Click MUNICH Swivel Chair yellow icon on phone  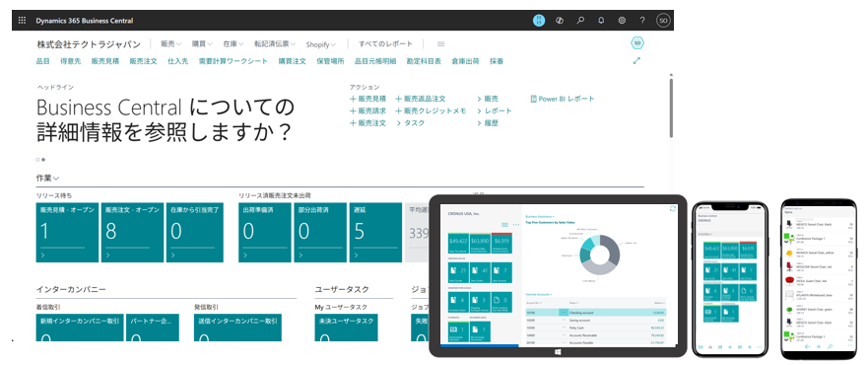(x=789, y=253)
